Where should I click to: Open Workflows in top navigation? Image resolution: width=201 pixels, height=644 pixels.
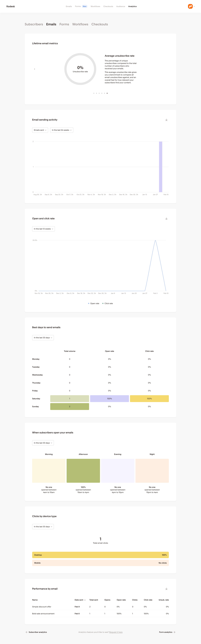(95, 7)
